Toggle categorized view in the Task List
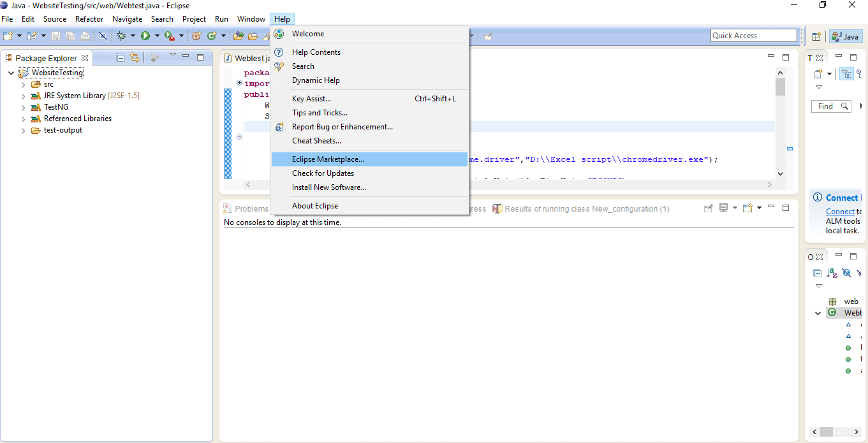868x443 pixels. [846, 74]
